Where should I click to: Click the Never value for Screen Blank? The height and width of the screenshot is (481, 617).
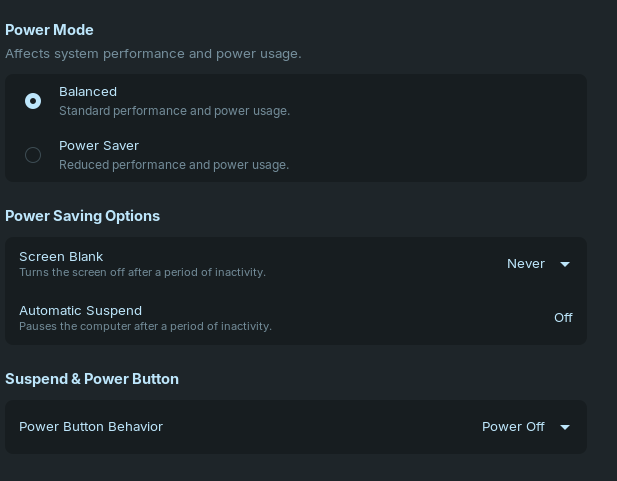pyautogui.click(x=526, y=264)
